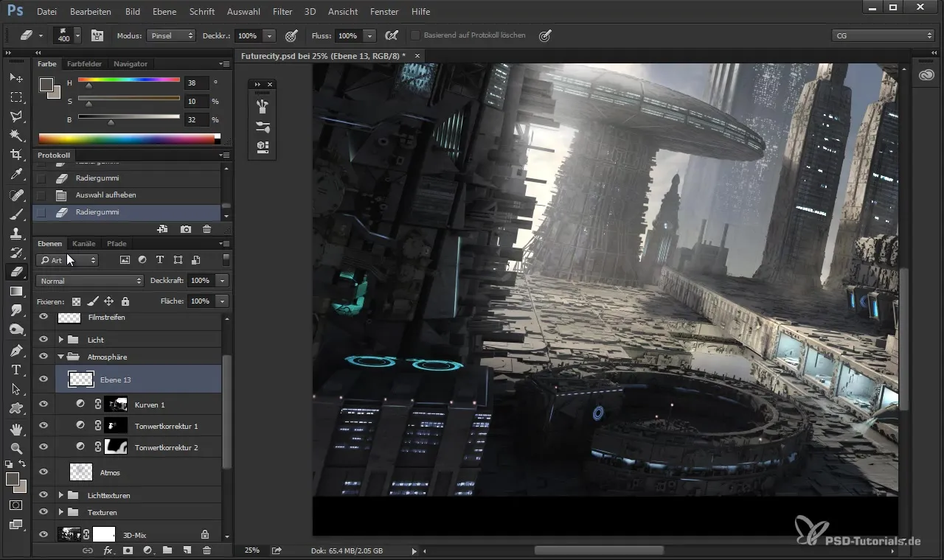The height and width of the screenshot is (560, 944).
Task: Open the Fenster menu
Action: tap(384, 12)
